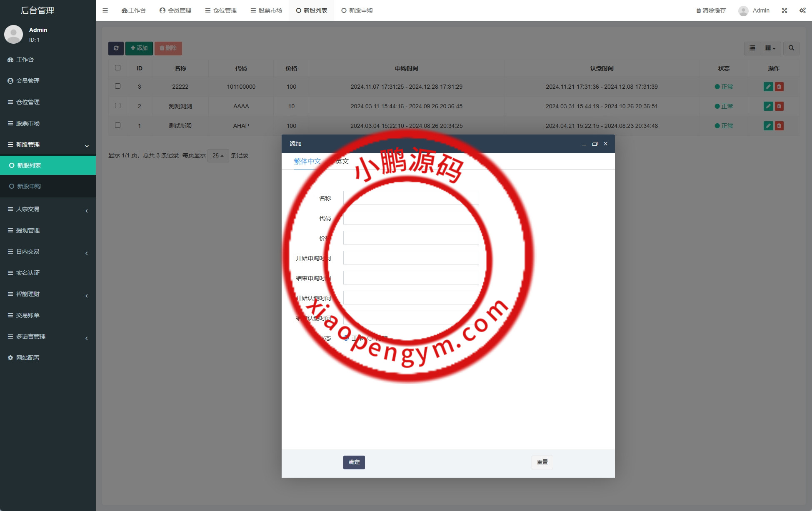Click edit pencil icon for row 测测测测

(x=768, y=106)
